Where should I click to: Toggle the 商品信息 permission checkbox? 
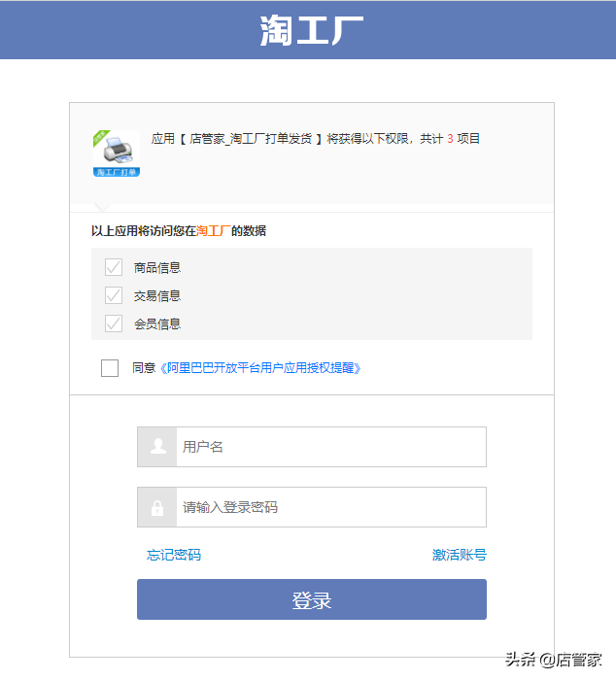click(x=114, y=267)
